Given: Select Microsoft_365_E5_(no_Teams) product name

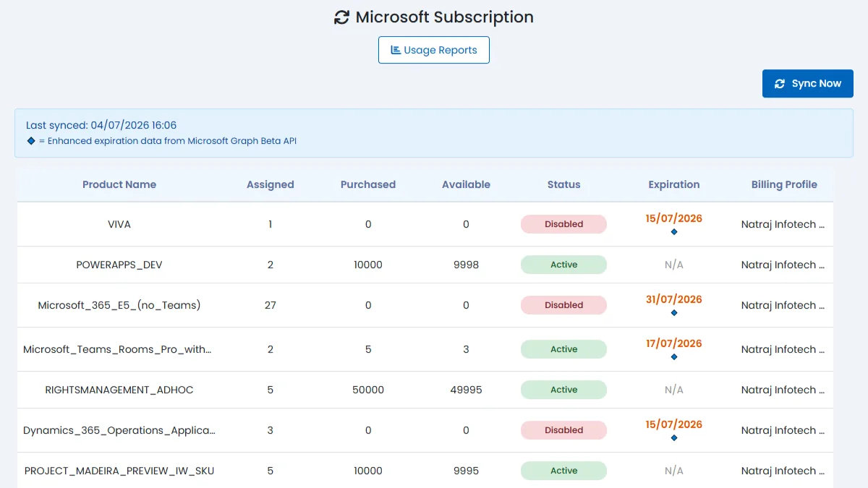Looking at the screenshot, I should pyautogui.click(x=119, y=305).
